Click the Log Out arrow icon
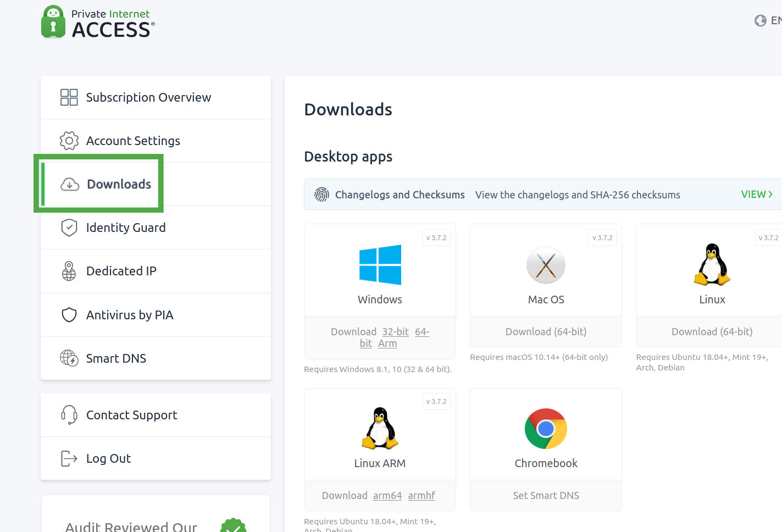 point(69,458)
